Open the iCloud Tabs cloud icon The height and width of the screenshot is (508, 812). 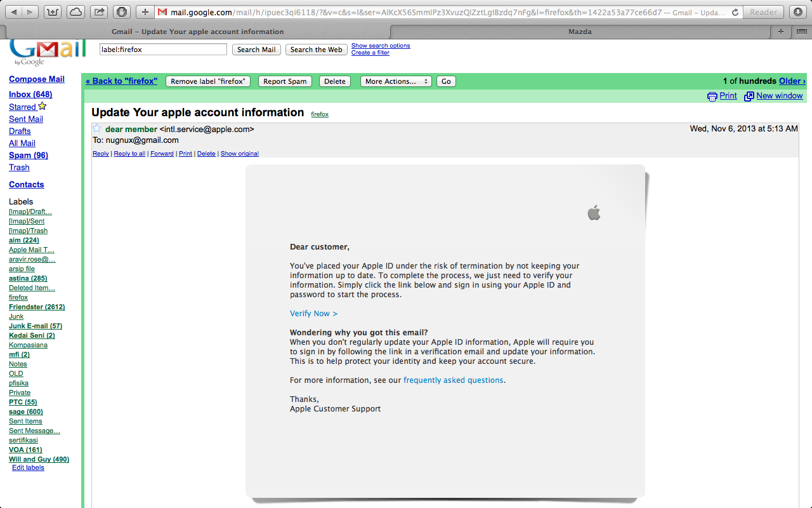pyautogui.click(x=75, y=12)
